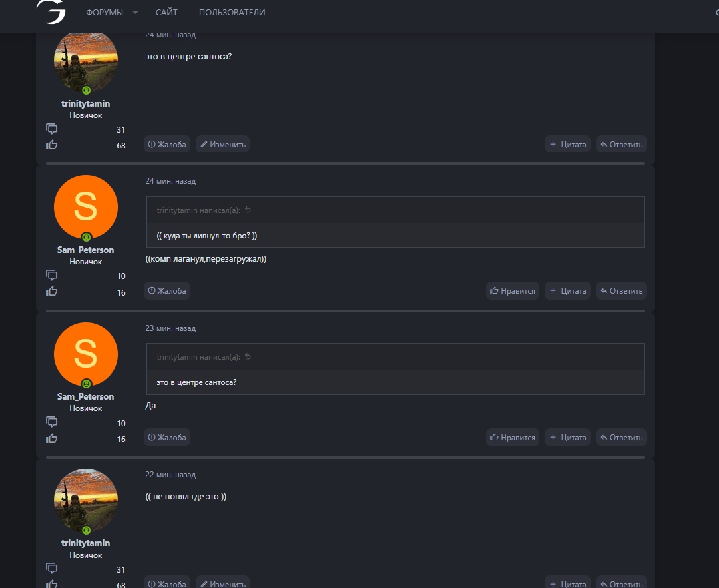
Task: Click trinitytamin's avatar in the first post
Action: tap(86, 63)
